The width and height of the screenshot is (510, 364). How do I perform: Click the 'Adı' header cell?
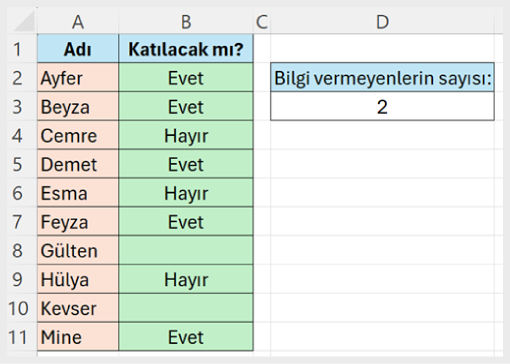pyautogui.click(x=78, y=49)
